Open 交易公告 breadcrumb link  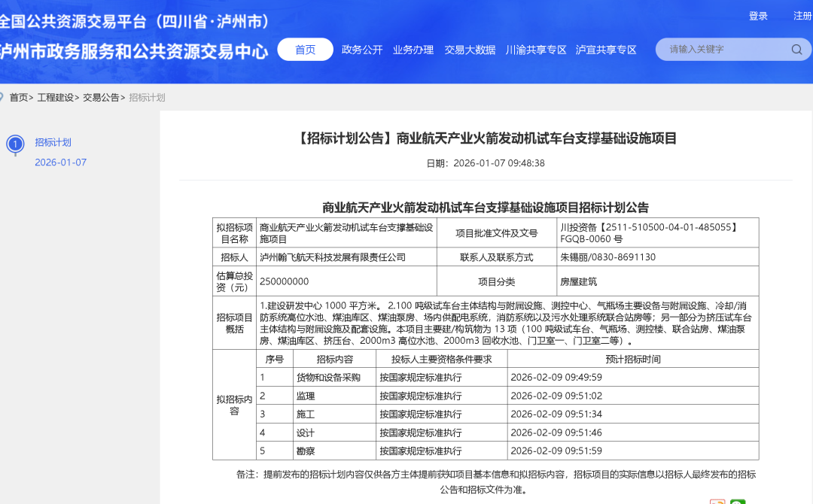(101, 98)
